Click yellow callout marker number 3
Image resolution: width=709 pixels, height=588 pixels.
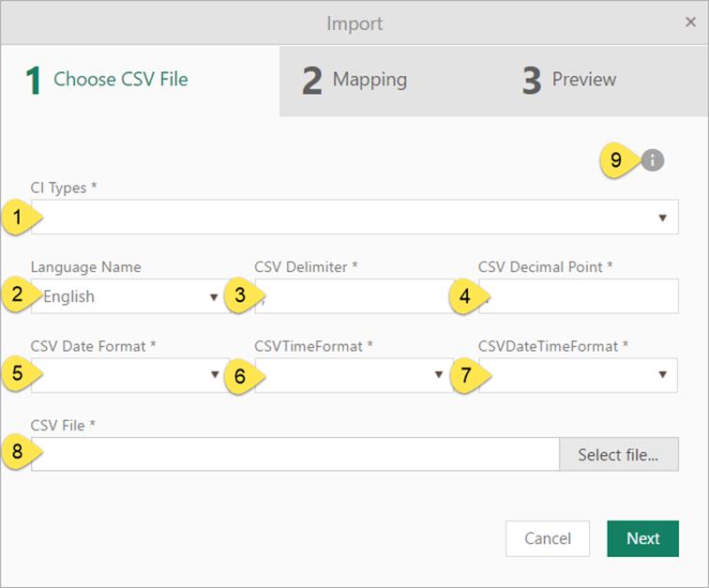coord(241,296)
